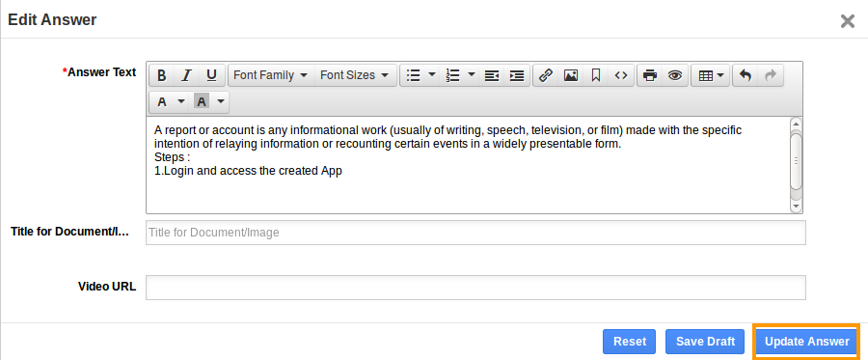Toggle bold formatting
This screenshot has height=360, width=868.
162,75
